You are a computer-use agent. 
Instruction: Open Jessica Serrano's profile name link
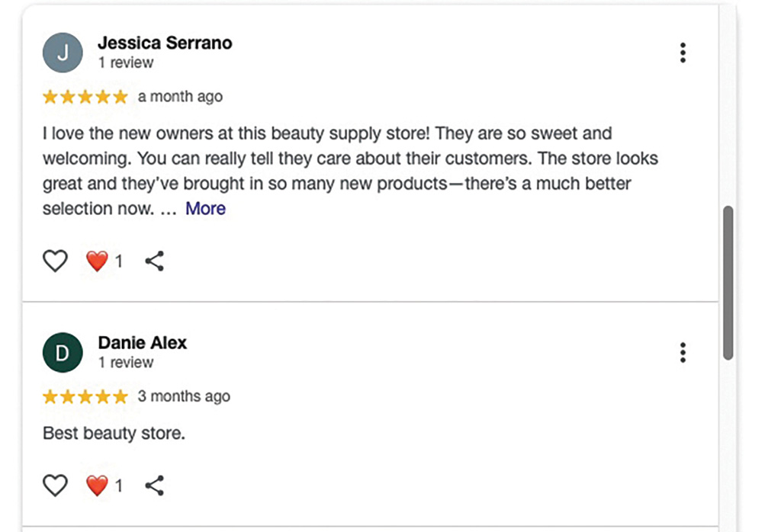pos(165,43)
